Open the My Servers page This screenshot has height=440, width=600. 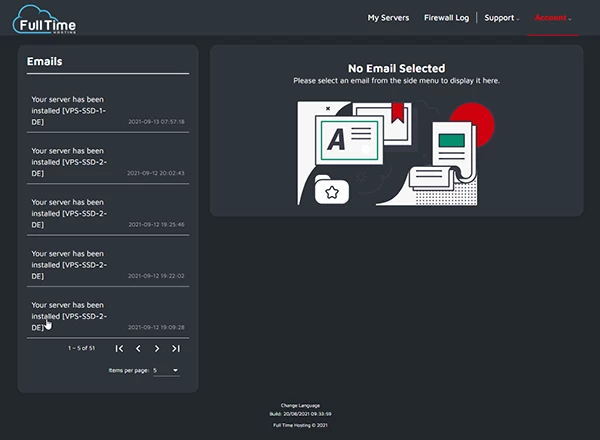tap(388, 18)
